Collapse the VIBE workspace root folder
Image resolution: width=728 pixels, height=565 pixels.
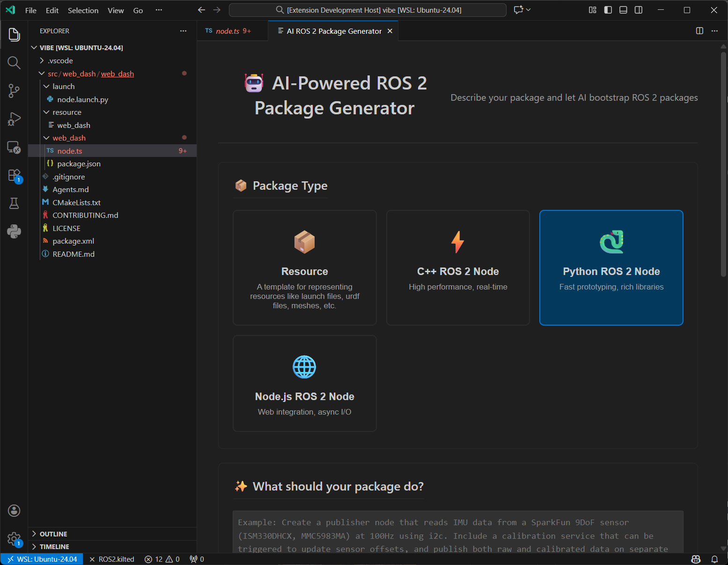click(x=112, y=48)
